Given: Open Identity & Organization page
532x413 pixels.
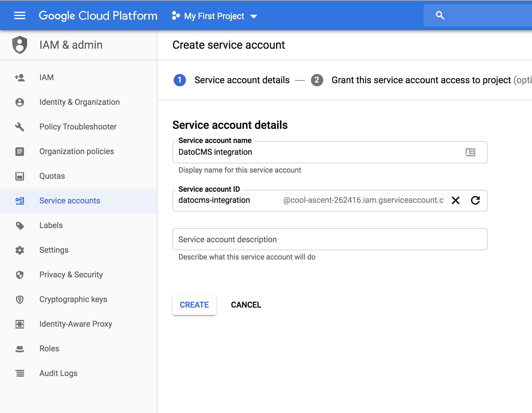Looking at the screenshot, I should pyautogui.click(x=79, y=102).
